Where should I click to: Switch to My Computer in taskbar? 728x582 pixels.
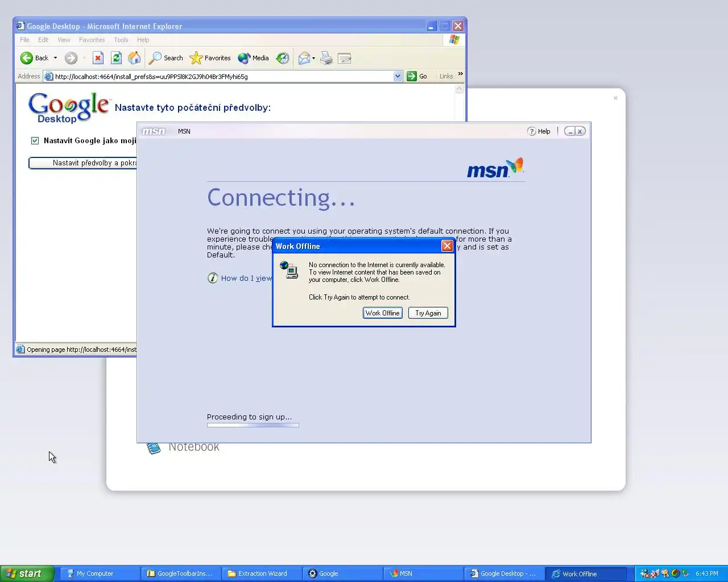pos(99,573)
